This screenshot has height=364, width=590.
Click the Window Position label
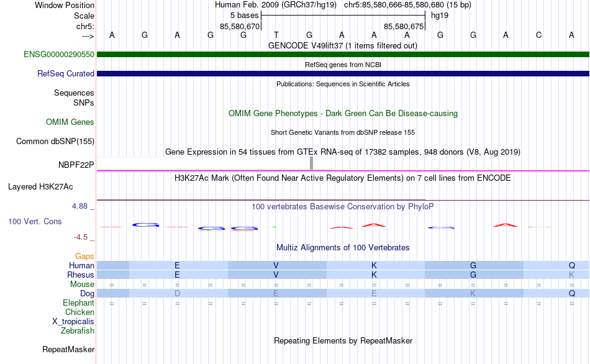pyautogui.click(x=65, y=5)
